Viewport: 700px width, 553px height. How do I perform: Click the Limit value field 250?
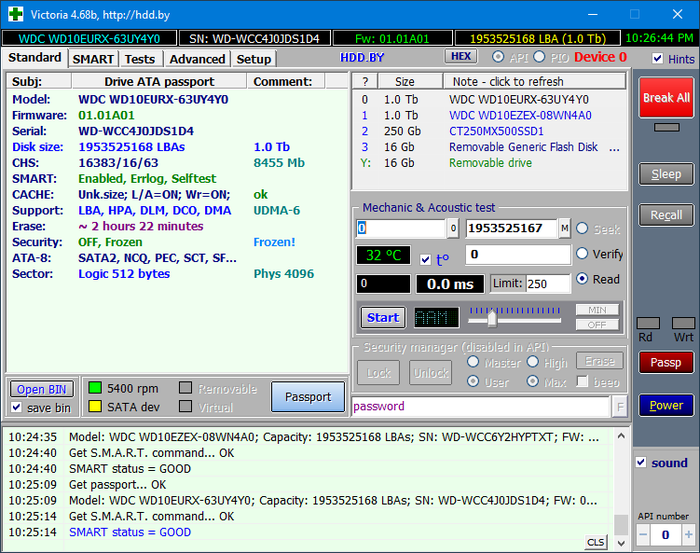click(548, 284)
